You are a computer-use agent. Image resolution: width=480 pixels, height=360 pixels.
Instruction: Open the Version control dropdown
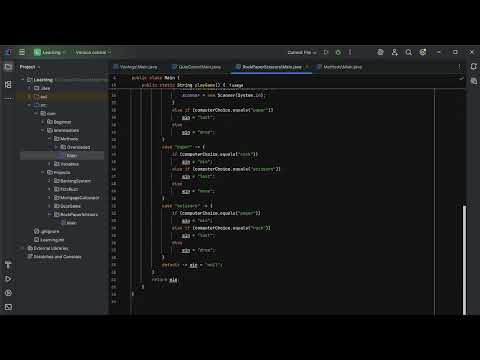click(x=93, y=52)
